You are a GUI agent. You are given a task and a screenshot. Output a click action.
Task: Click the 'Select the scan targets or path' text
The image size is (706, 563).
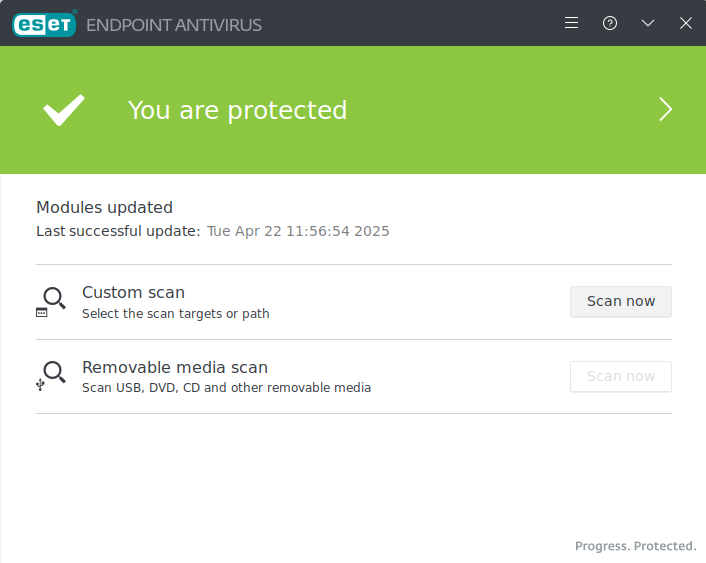[176, 313]
